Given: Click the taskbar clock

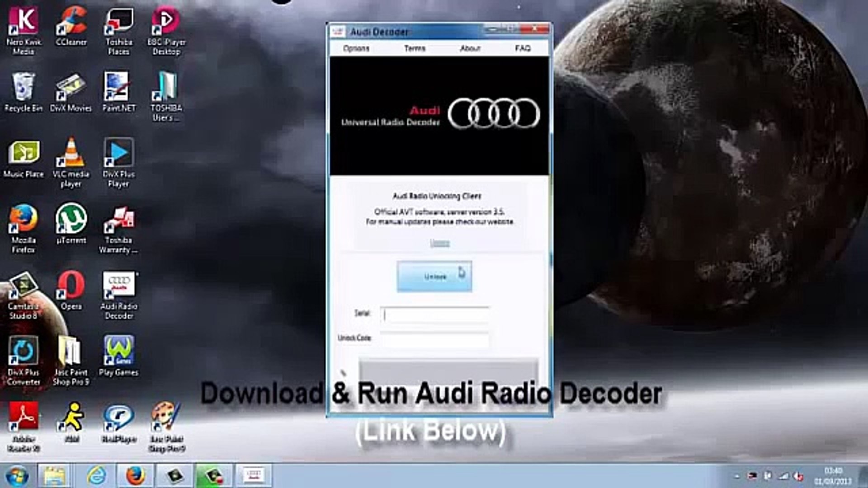Looking at the screenshot, I should 832,476.
